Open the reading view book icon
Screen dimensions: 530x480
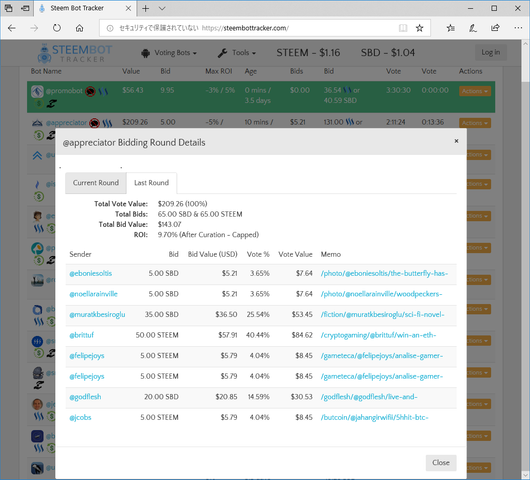point(403,28)
